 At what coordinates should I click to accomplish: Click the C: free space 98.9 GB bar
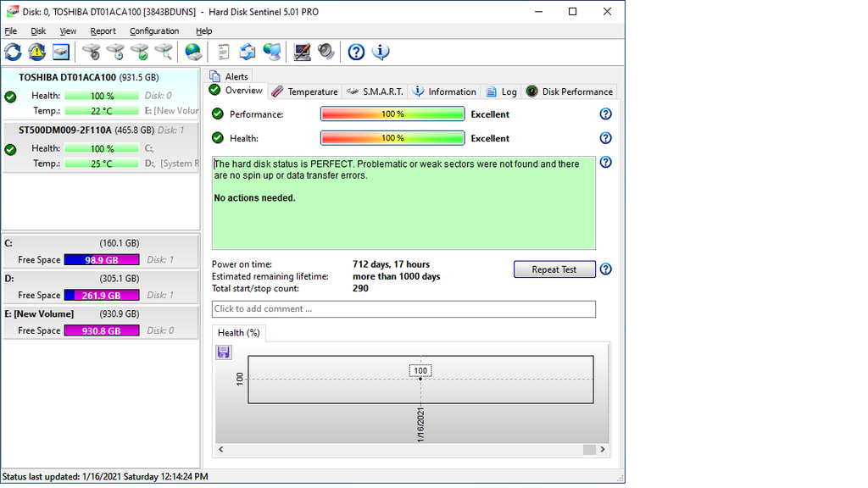pos(102,260)
